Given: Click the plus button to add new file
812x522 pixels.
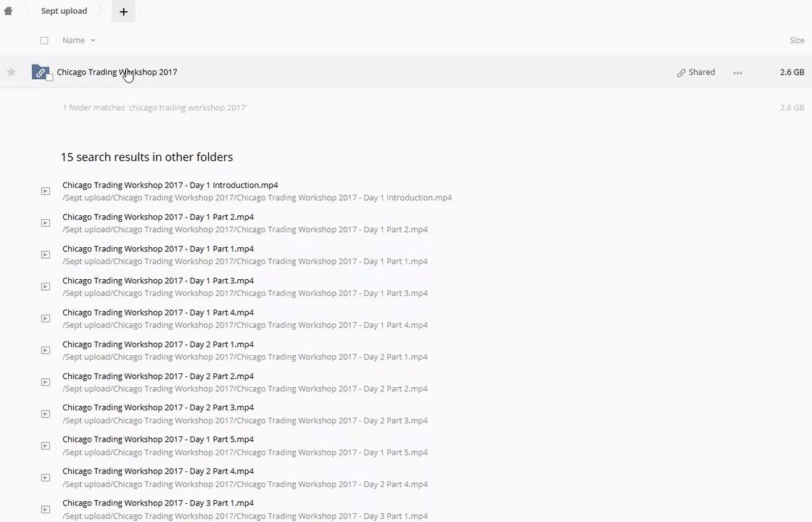Looking at the screenshot, I should click(123, 12).
